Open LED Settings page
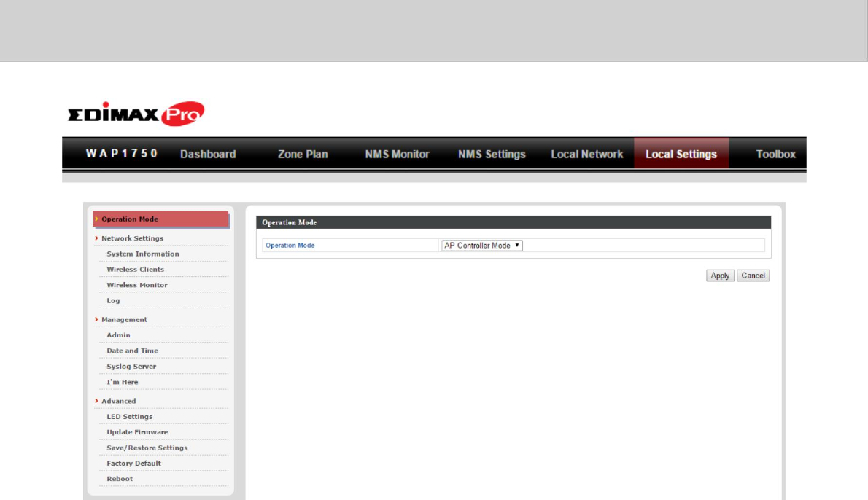The width and height of the screenshot is (868, 500). pos(130,416)
